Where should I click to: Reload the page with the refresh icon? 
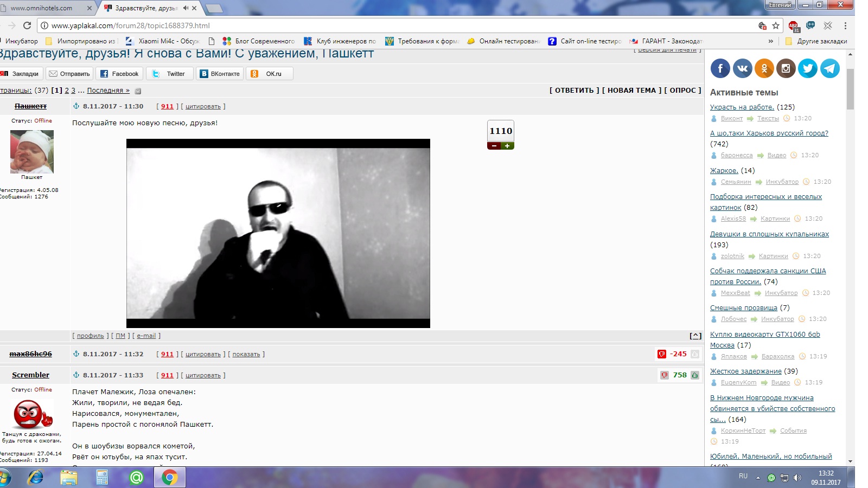click(27, 25)
